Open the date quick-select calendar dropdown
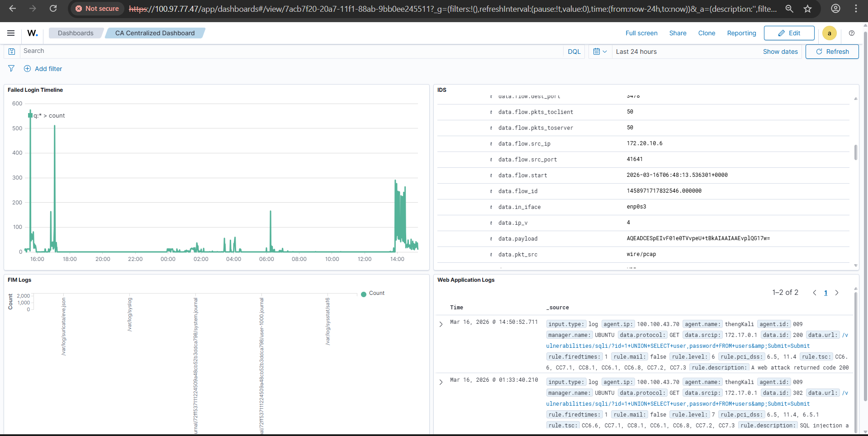 (x=600, y=52)
